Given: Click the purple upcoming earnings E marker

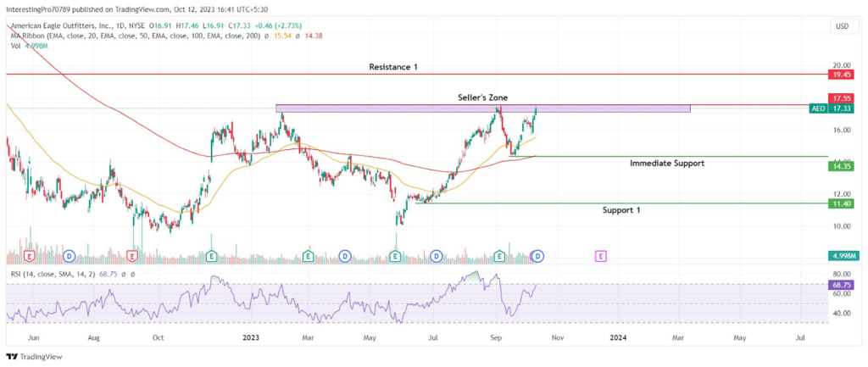Looking at the screenshot, I should [x=601, y=256].
